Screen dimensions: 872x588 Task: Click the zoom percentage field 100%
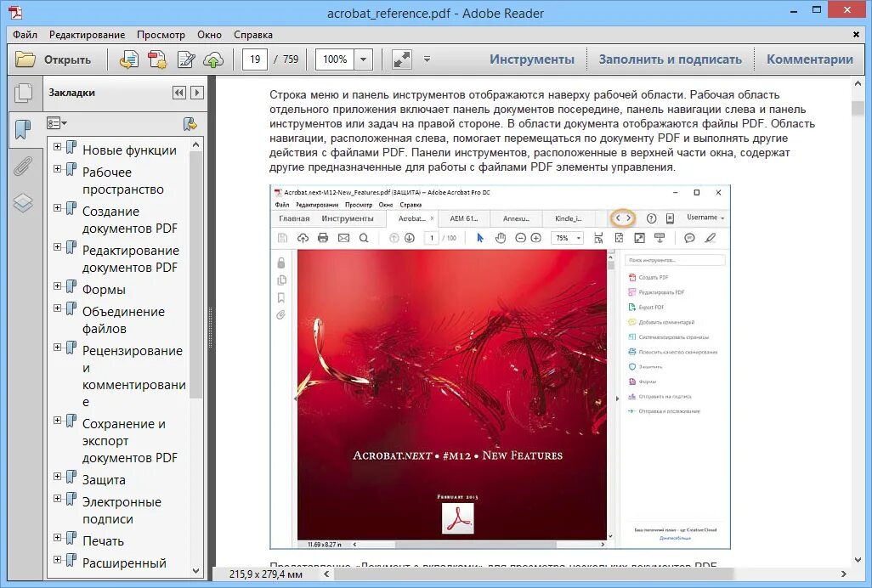point(335,59)
